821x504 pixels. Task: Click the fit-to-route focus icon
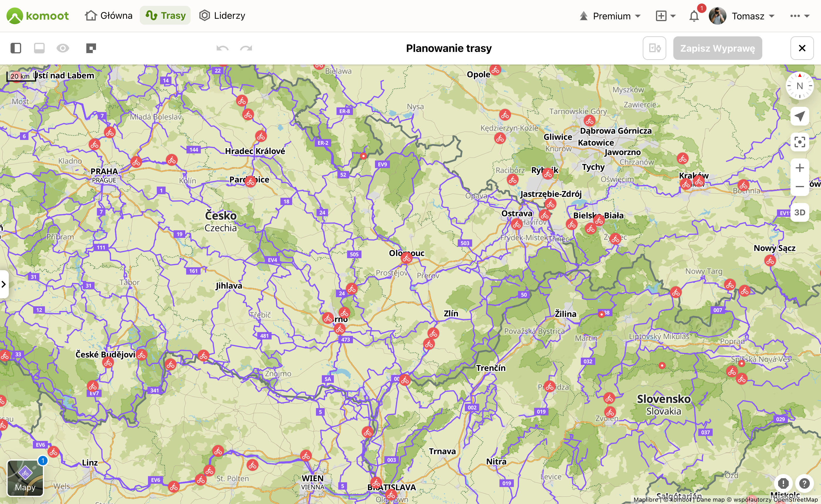[799, 142]
